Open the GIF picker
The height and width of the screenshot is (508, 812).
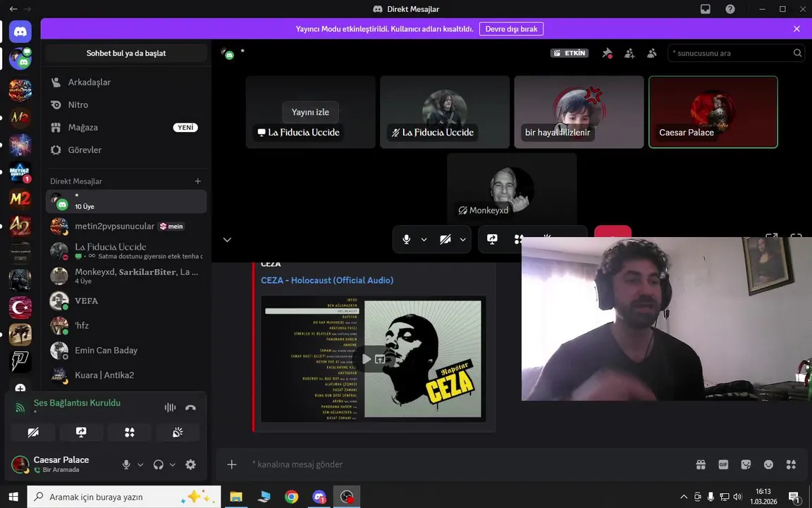coord(723,464)
